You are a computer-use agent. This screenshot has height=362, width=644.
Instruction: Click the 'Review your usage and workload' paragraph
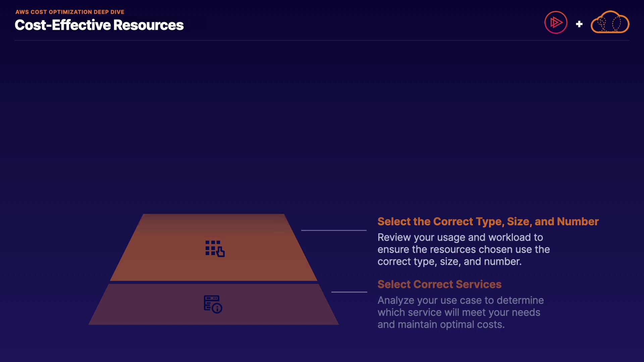(x=463, y=249)
